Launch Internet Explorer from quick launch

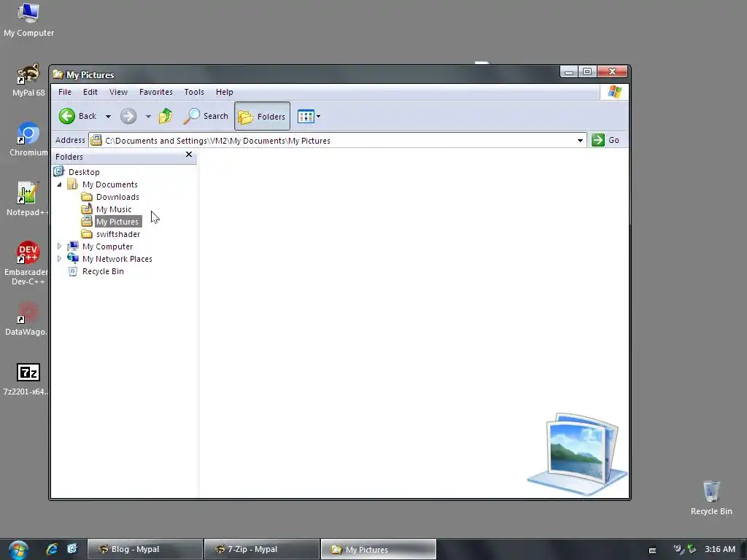(x=52, y=549)
